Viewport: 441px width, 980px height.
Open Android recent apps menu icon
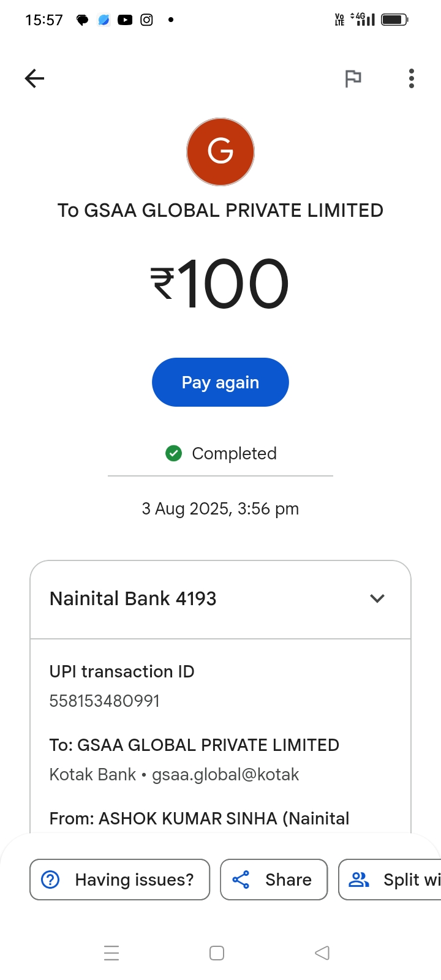click(111, 953)
